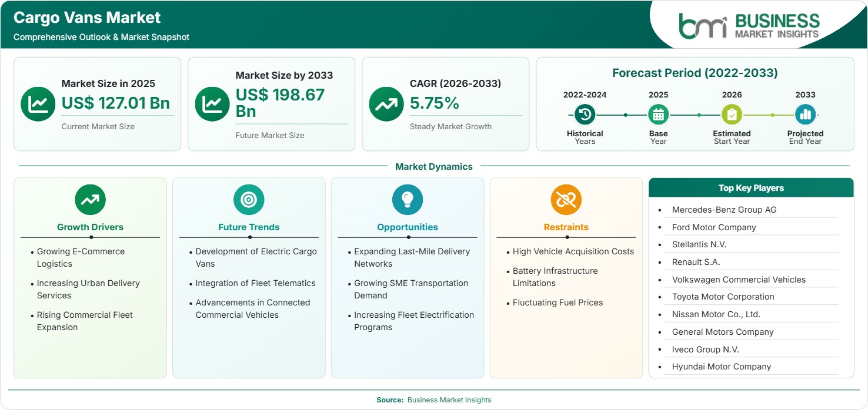Click Comprehensive Outlook & Market Snapshot subtitle

point(101,37)
